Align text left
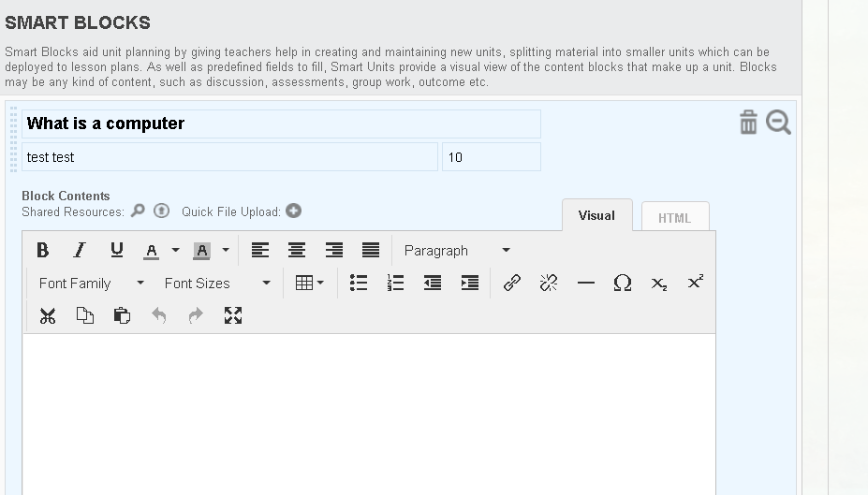 [x=259, y=251]
